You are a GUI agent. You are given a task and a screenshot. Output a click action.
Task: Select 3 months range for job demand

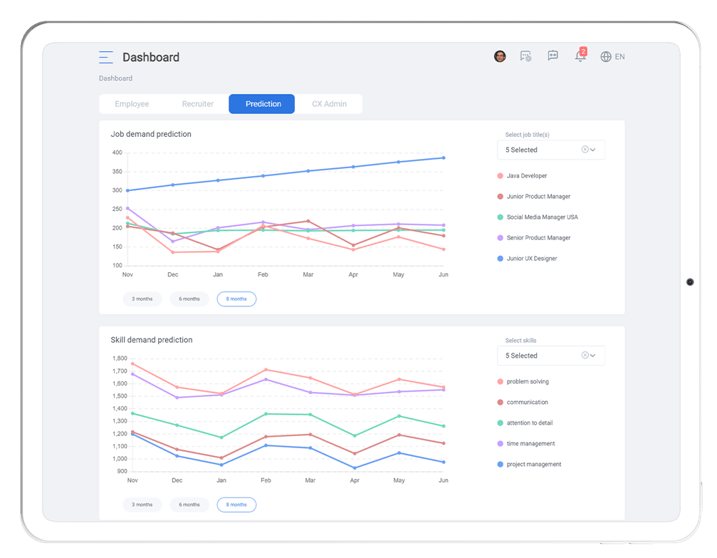[141, 299]
